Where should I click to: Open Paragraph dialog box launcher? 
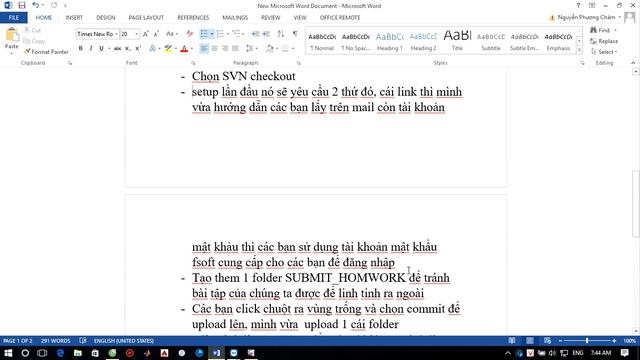pyautogui.click(x=299, y=63)
